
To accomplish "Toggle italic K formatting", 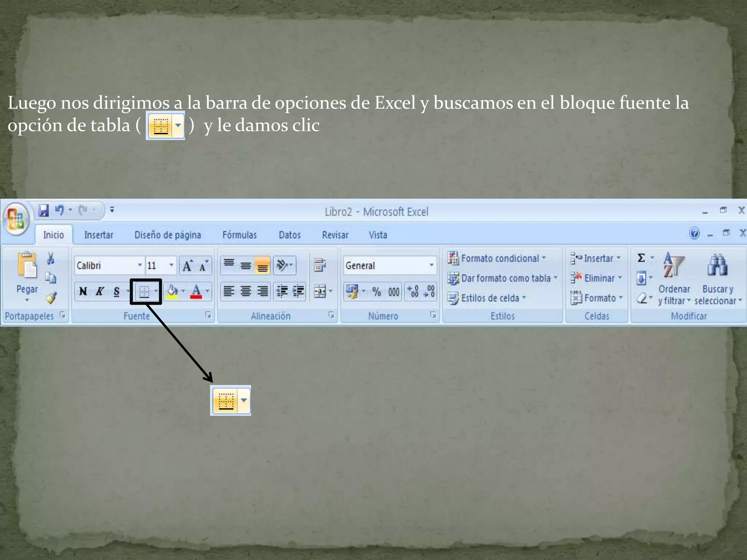I will 100,291.
